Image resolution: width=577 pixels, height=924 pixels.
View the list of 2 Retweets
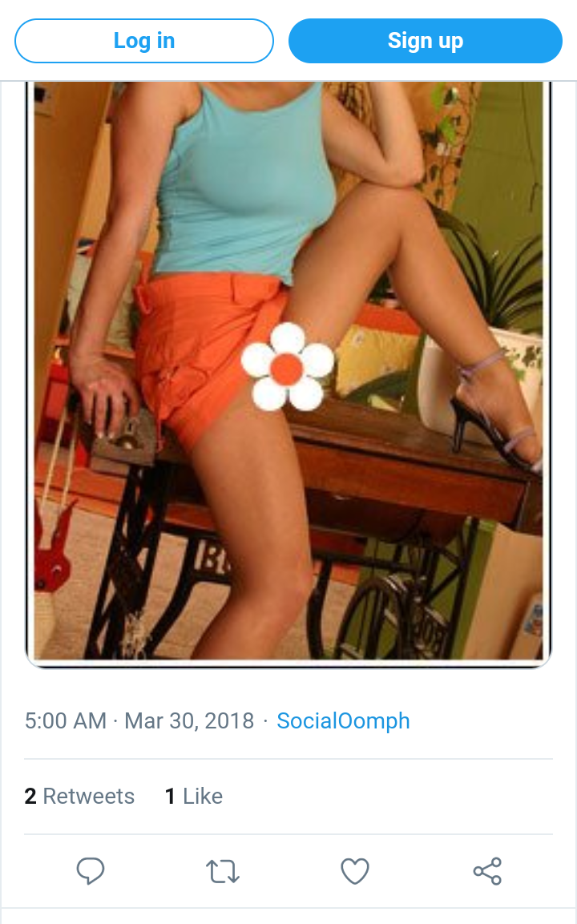click(x=79, y=796)
